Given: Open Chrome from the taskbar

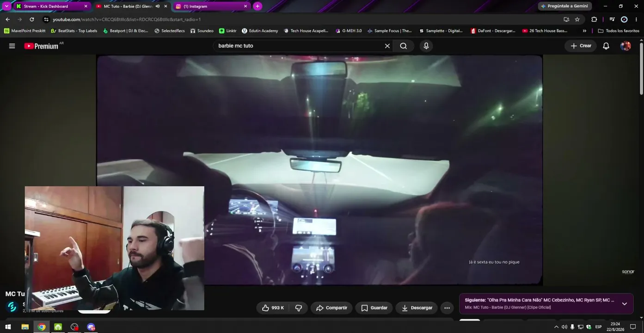Looking at the screenshot, I should [x=42, y=327].
